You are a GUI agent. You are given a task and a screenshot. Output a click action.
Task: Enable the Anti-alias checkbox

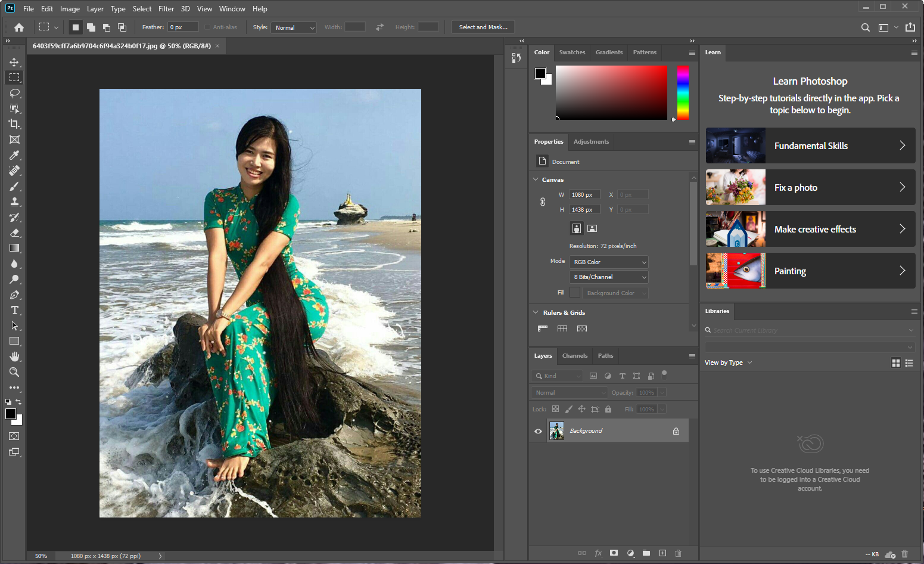click(x=207, y=27)
